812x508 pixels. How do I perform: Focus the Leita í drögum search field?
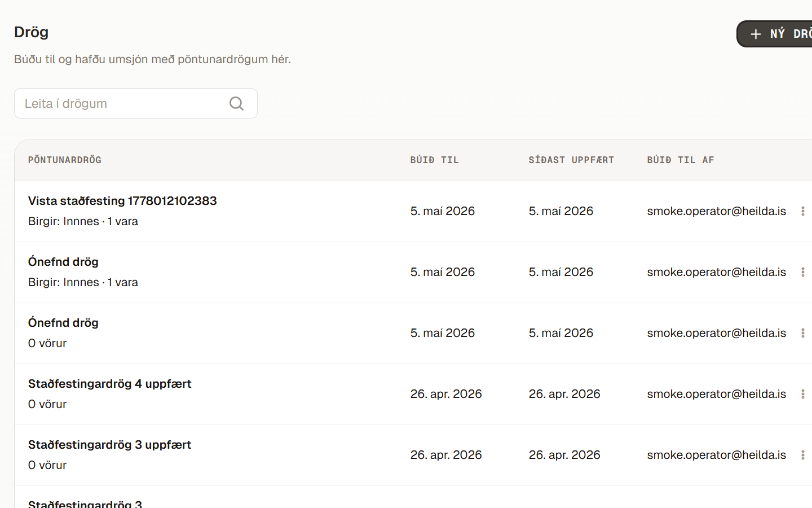[136, 103]
